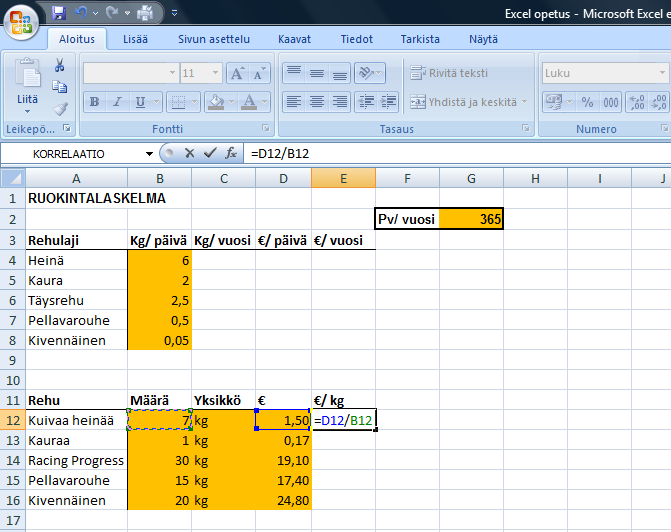Cut selection with the scissors icon
Screen dimensions: 671x532
pyautogui.click(x=59, y=65)
